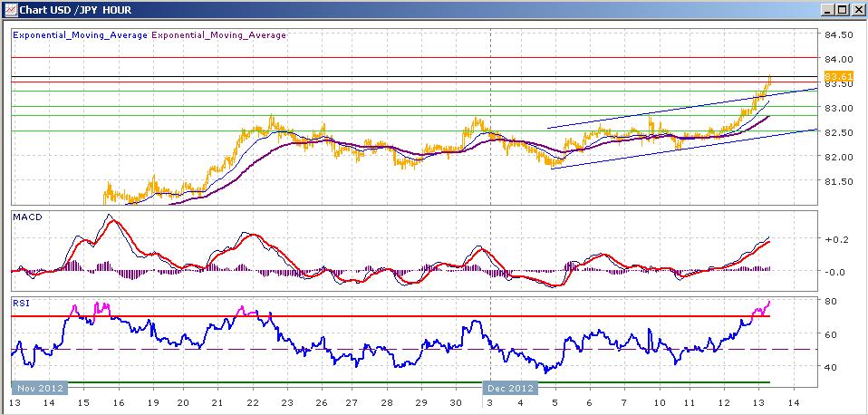Image resolution: width=868 pixels, height=415 pixels.
Task: Click date label 26 on the time axis
Action: (320, 403)
